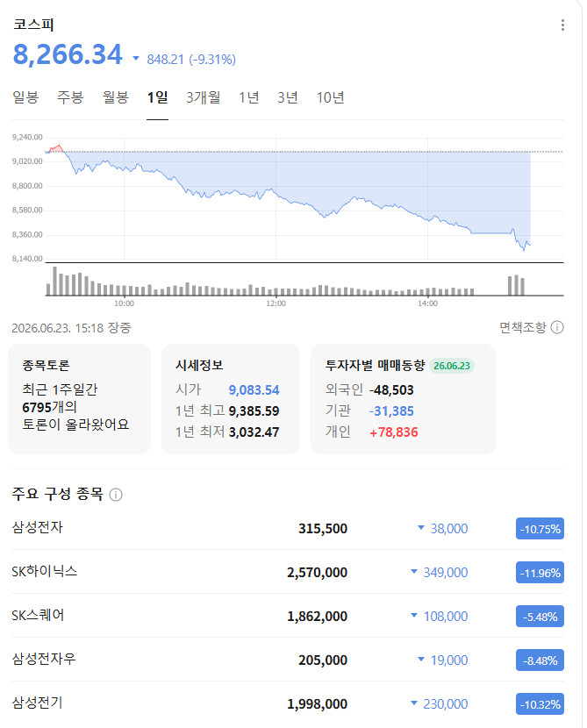
Task: Click the 10:00 time label on chart
Action: click(124, 303)
